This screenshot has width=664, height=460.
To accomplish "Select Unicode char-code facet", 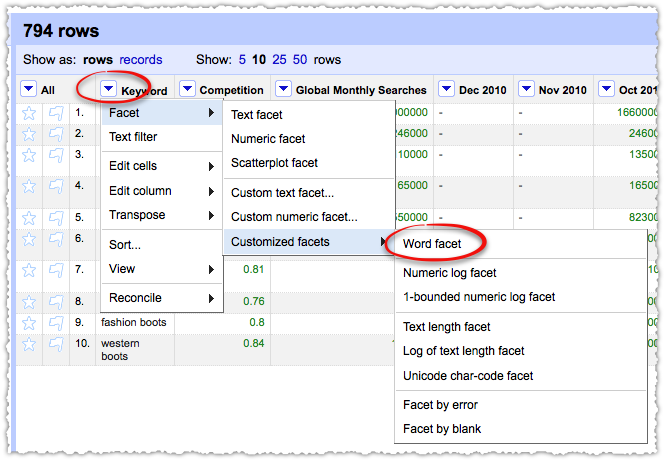I will 520,376.
